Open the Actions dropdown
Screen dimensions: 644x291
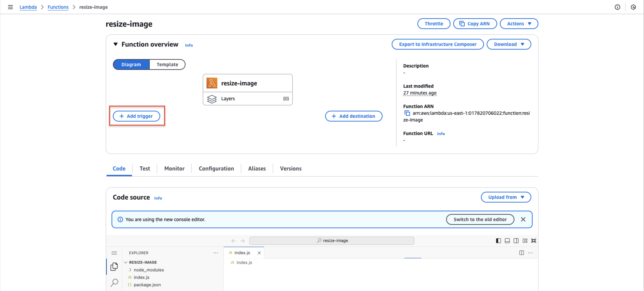click(x=519, y=24)
